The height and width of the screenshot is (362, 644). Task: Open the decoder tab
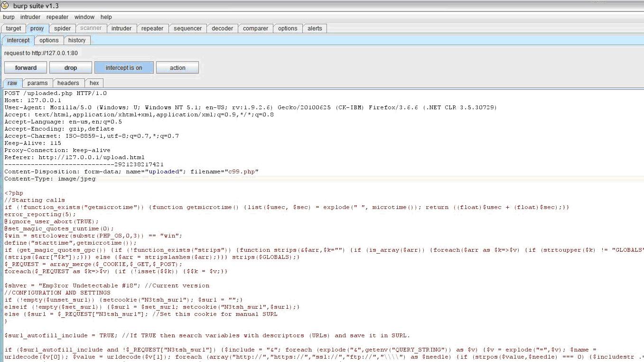(222, 29)
